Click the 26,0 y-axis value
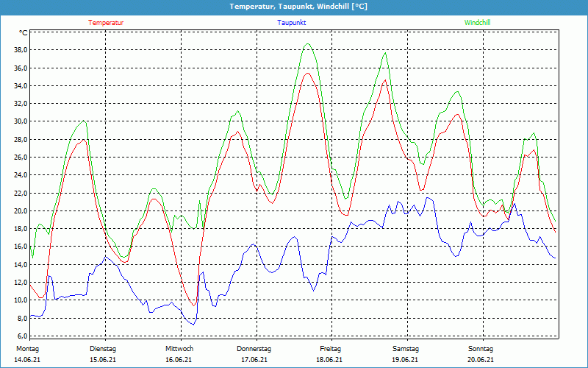 (x=21, y=157)
